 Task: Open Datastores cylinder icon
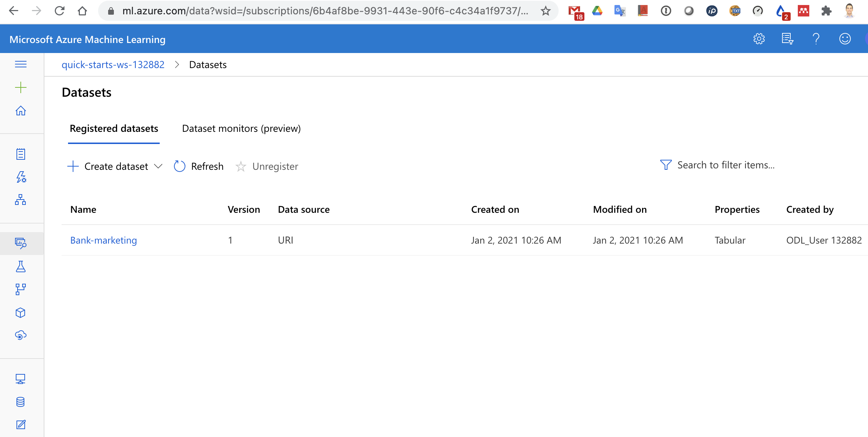[21, 402]
